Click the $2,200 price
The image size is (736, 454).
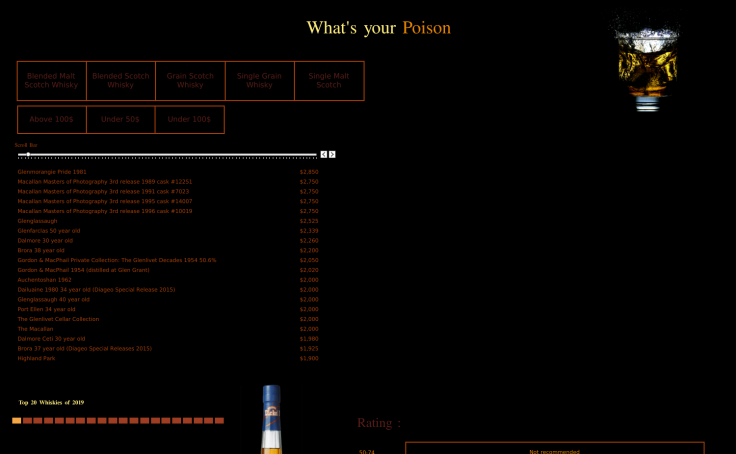(309, 251)
